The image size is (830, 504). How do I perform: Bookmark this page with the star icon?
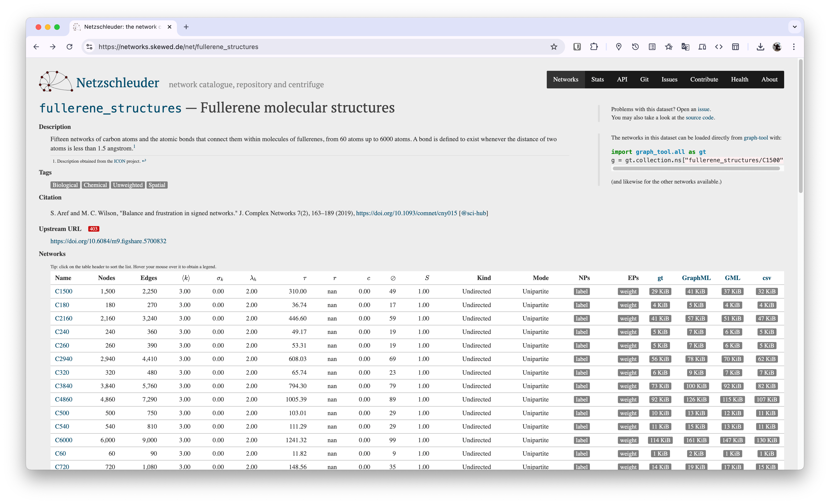pos(554,47)
